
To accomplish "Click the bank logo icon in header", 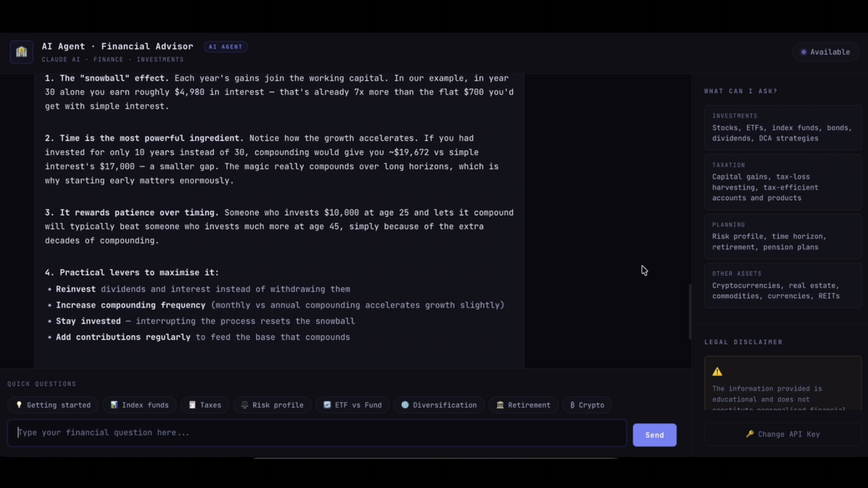I will [21, 52].
